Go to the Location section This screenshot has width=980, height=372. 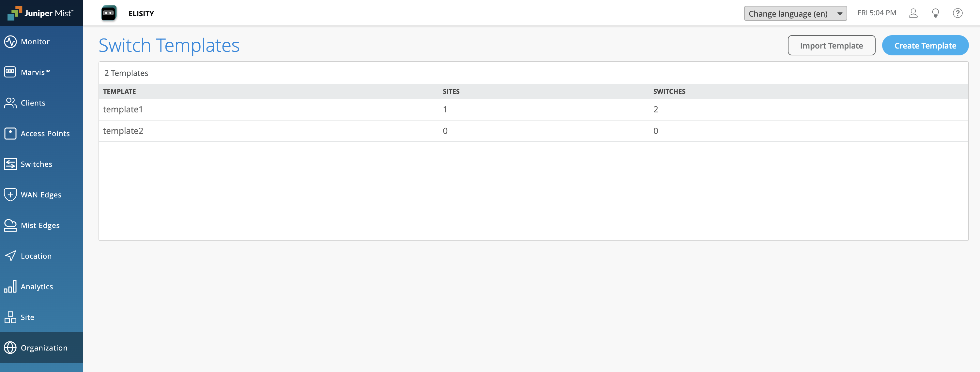pyautogui.click(x=36, y=256)
